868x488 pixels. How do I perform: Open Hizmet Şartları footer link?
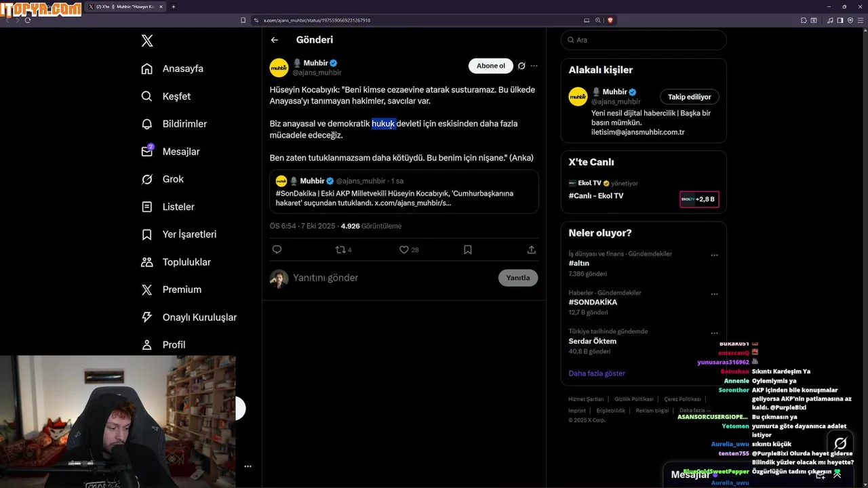(x=586, y=399)
